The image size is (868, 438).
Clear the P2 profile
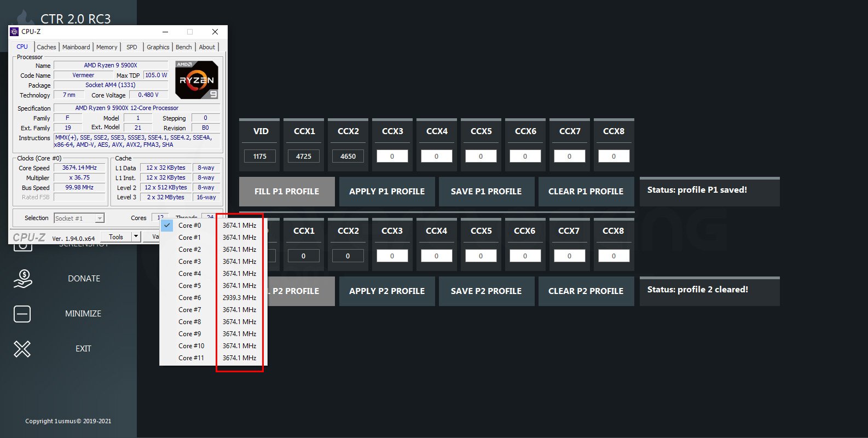[586, 291]
